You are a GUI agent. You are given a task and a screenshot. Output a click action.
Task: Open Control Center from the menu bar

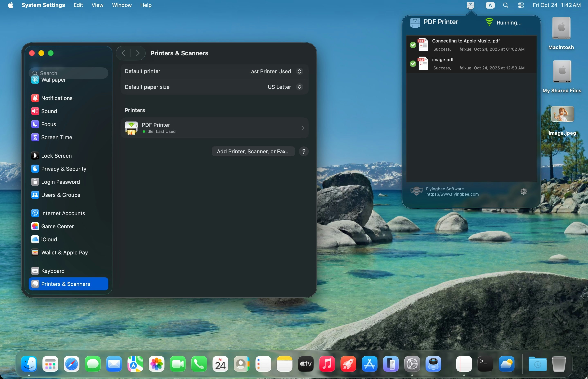(521, 5)
